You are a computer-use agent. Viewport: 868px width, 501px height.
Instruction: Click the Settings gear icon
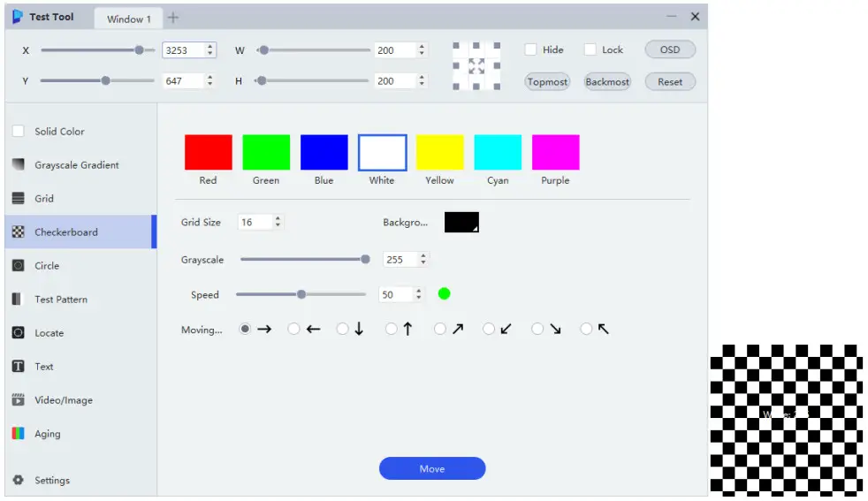point(19,480)
